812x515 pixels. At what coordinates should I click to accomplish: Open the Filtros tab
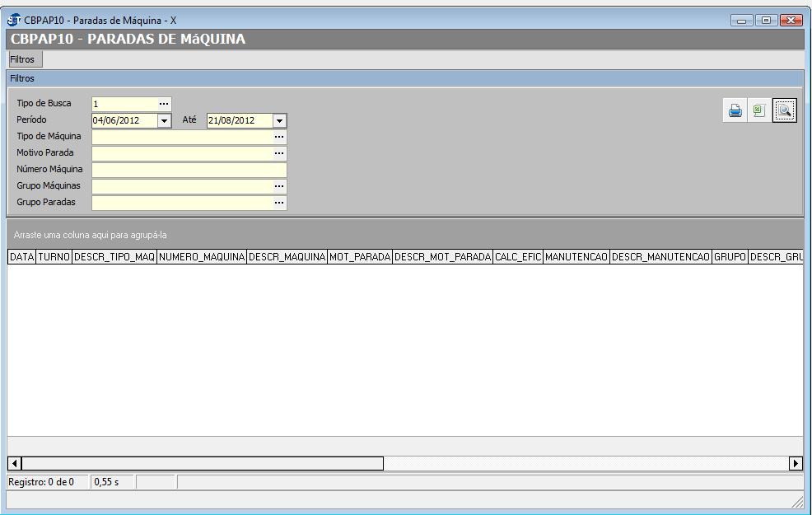23,60
